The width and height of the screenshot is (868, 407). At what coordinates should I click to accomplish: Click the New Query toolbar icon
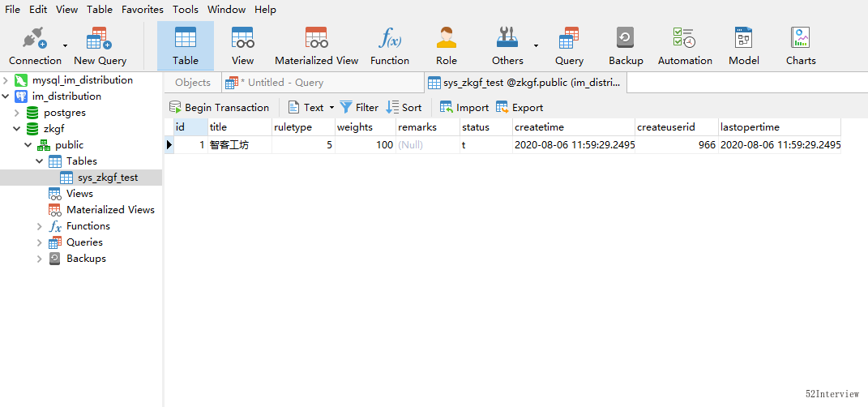[x=100, y=46]
